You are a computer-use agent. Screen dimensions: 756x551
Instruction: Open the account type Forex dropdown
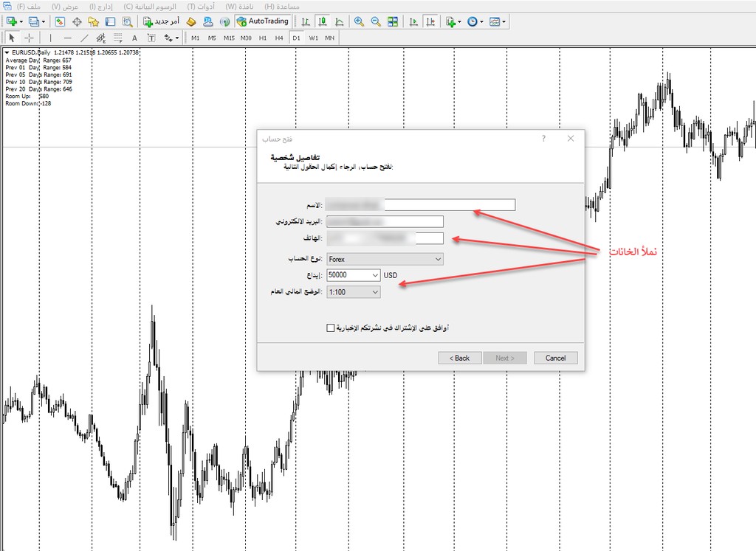pos(439,259)
